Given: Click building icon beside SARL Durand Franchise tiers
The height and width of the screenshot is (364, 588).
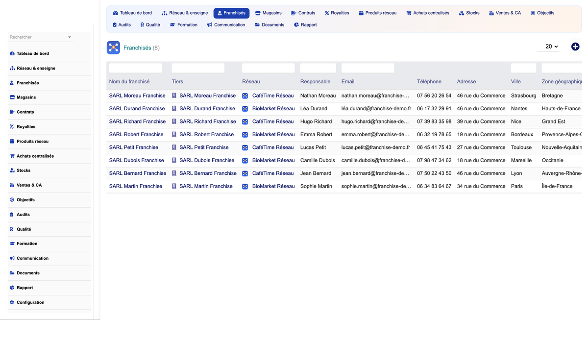Looking at the screenshot, I should [174, 108].
